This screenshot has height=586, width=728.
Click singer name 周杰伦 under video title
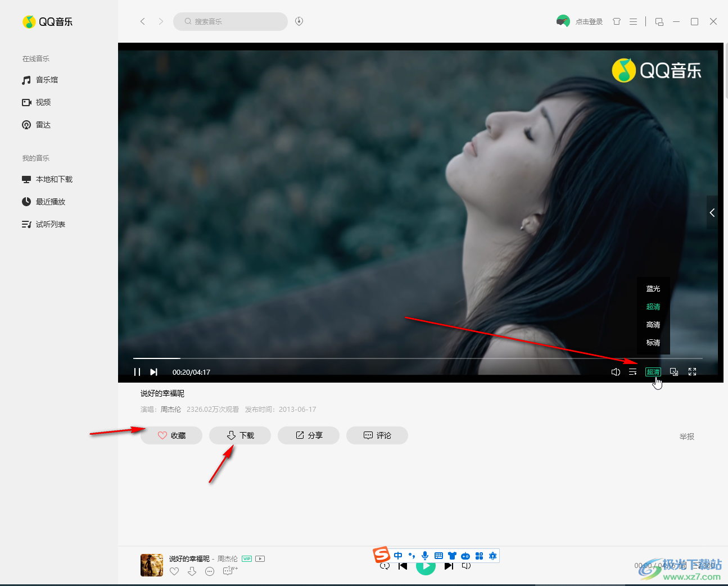(171, 410)
